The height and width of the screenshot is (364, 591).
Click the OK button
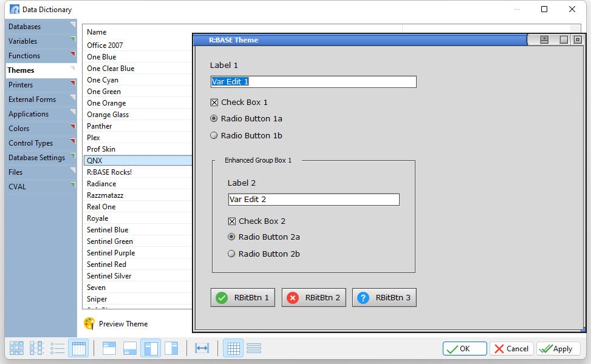tap(465, 349)
